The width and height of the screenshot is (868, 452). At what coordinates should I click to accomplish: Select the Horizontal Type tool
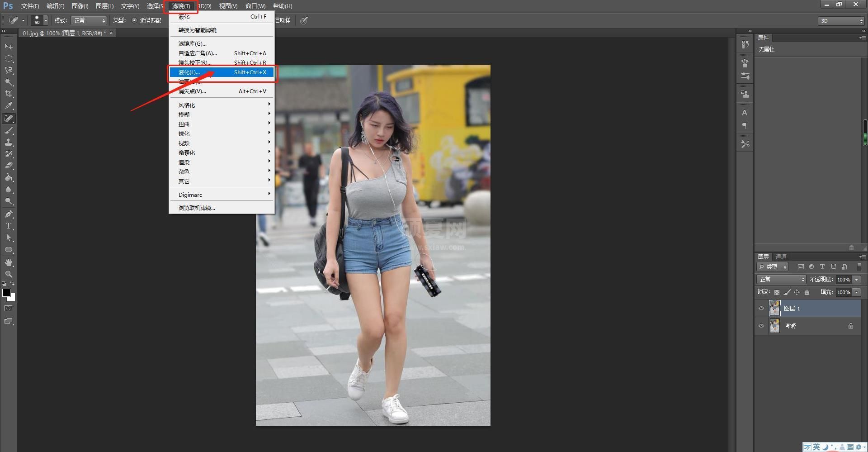click(9, 226)
